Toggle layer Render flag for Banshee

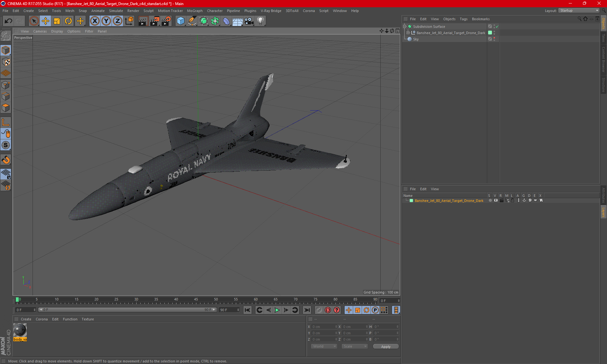click(x=501, y=200)
